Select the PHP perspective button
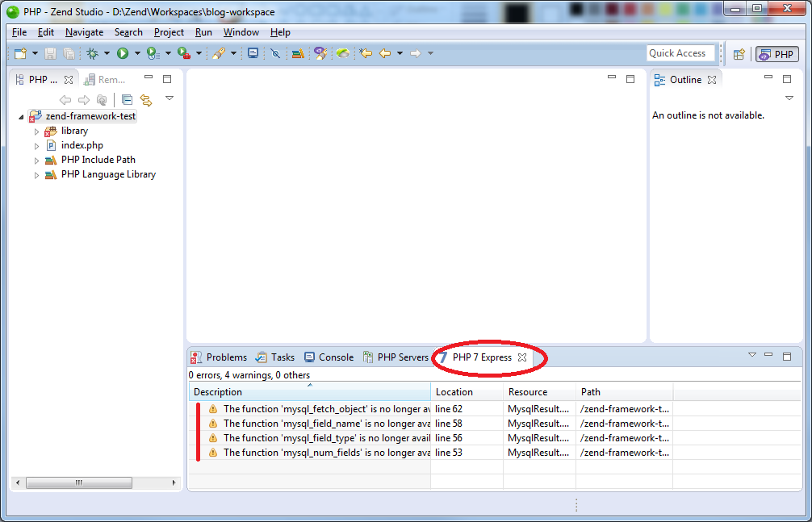812x522 pixels. pos(776,53)
